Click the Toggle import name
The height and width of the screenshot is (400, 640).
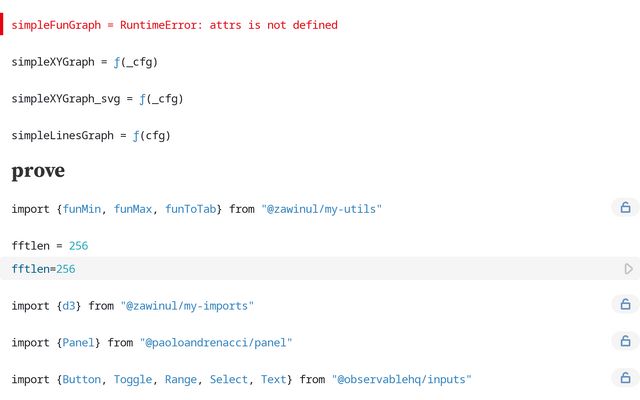pos(133,379)
